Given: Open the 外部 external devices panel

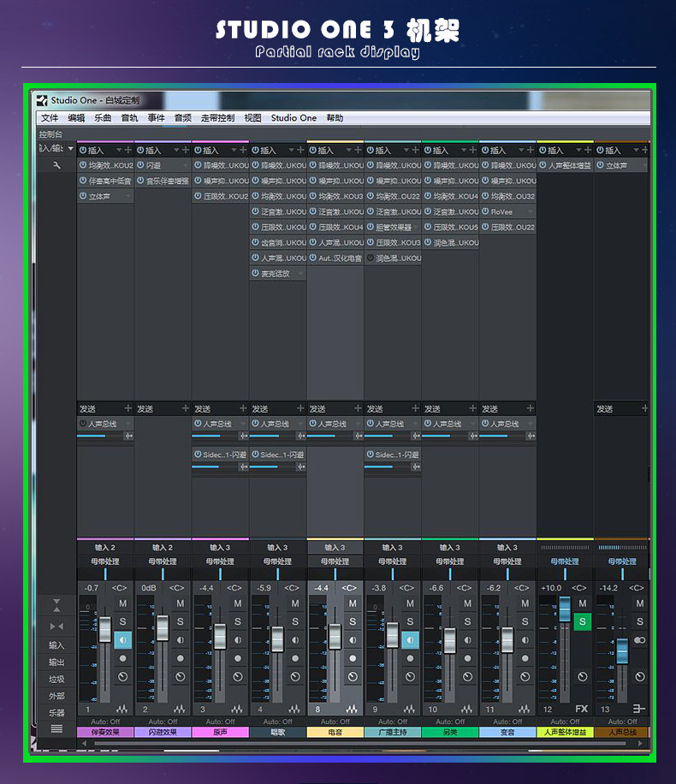Looking at the screenshot, I should click(56, 696).
